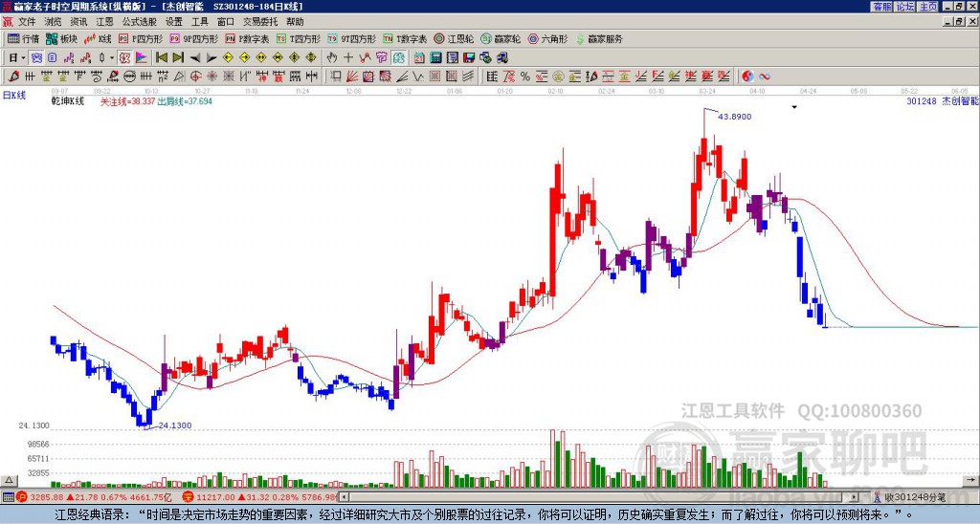The image size is (980, 524).
Task: Open the 9T四方形 tool
Action: (x=352, y=38)
